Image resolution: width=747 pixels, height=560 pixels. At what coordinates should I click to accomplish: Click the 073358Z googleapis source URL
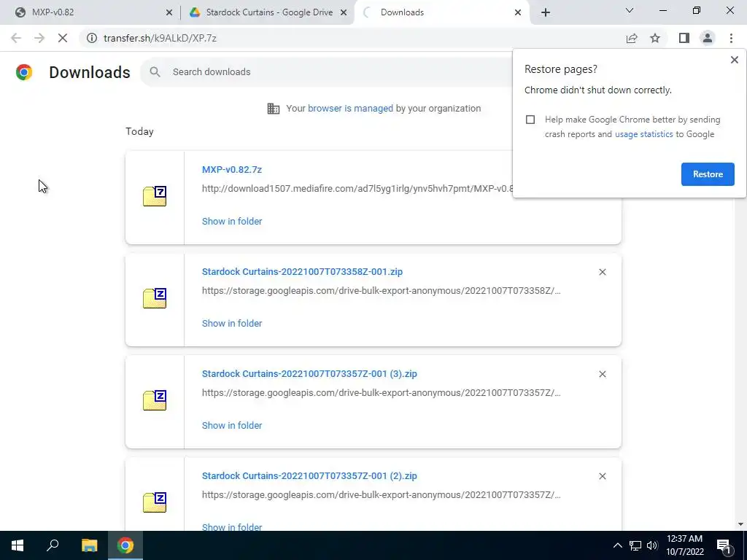(381, 290)
